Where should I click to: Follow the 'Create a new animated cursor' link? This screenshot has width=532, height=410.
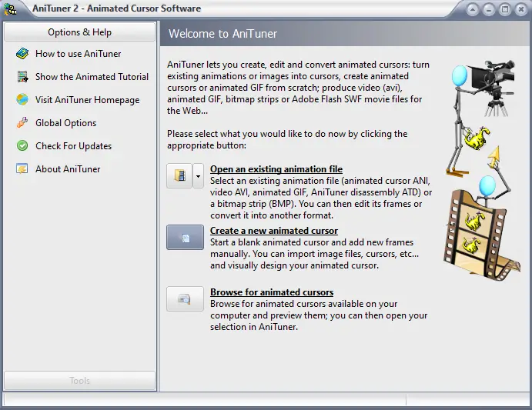click(274, 231)
